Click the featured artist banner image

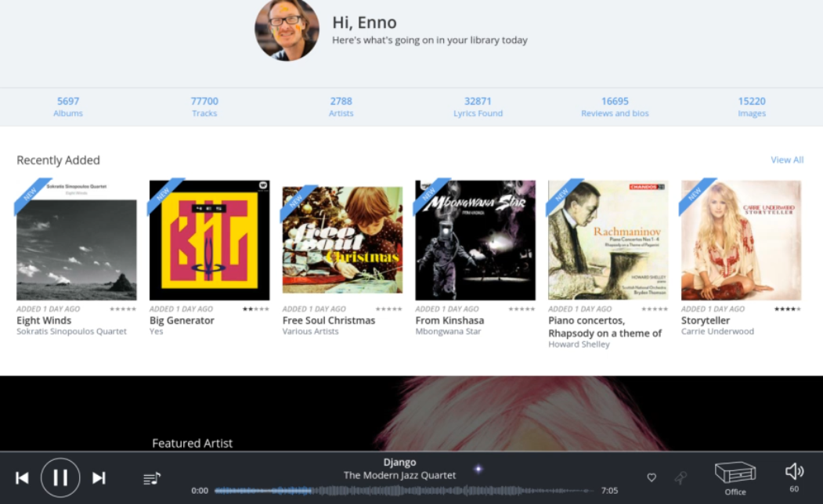pos(412,413)
